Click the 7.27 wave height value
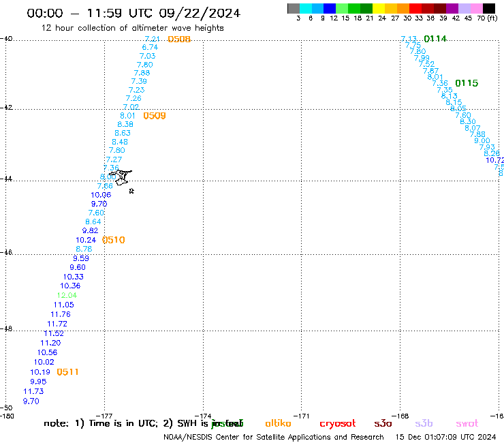The height and width of the screenshot is (443, 504). pyautogui.click(x=114, y=159)
